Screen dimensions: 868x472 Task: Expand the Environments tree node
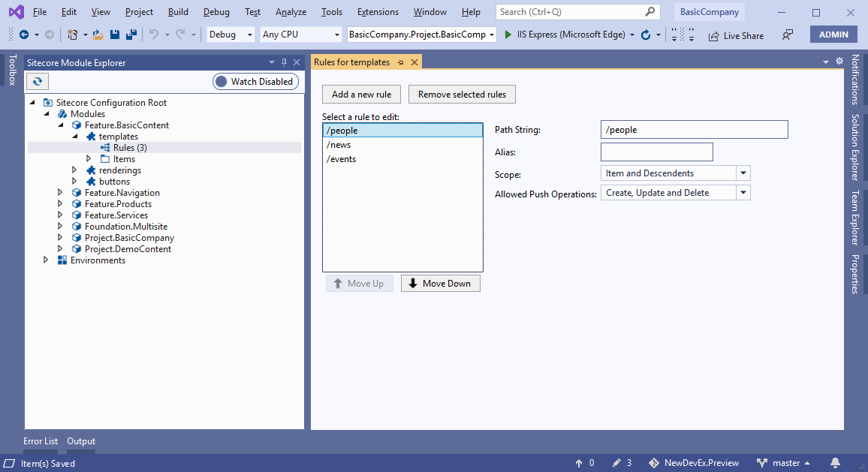click(x=45, y=260)
